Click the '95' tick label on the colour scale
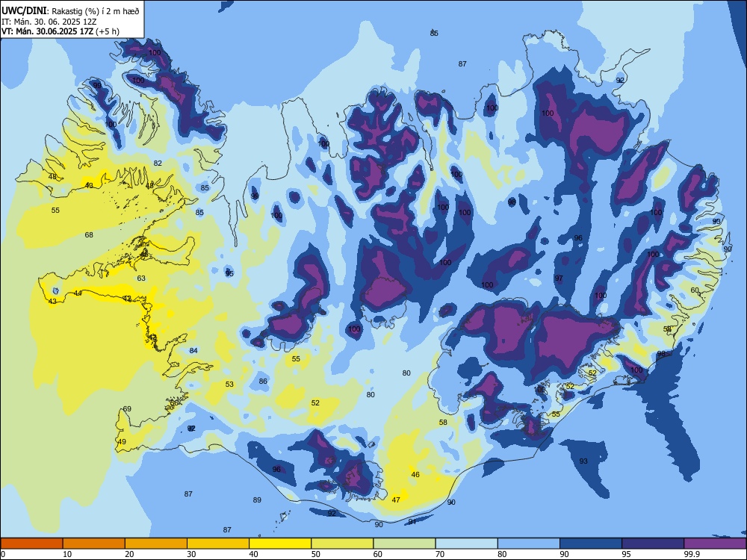Viewport: 747px width, 560px height. (626, 554)
